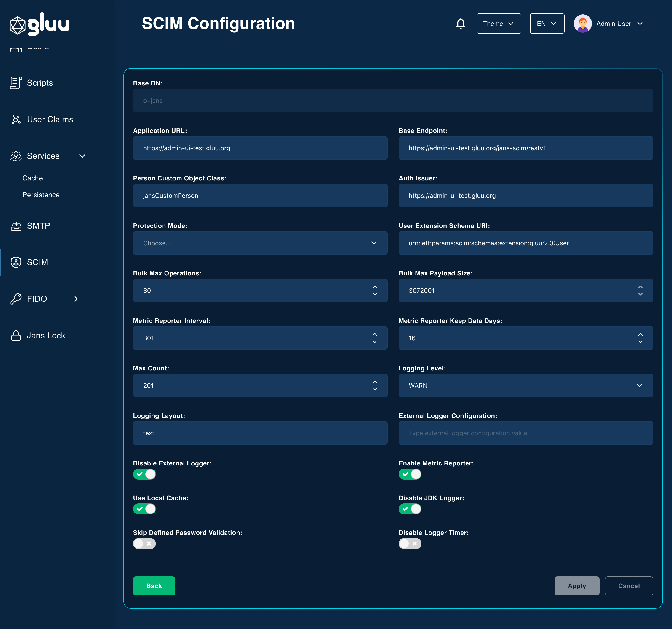This screenshot has width=672, height=629.
Task: Open Logging Level dropdown
Action: [x=526, y=386]
